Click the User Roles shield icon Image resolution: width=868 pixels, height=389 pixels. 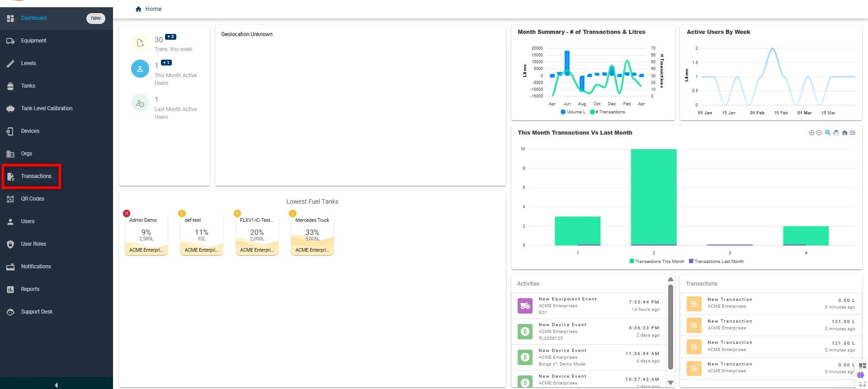[10, 244]
